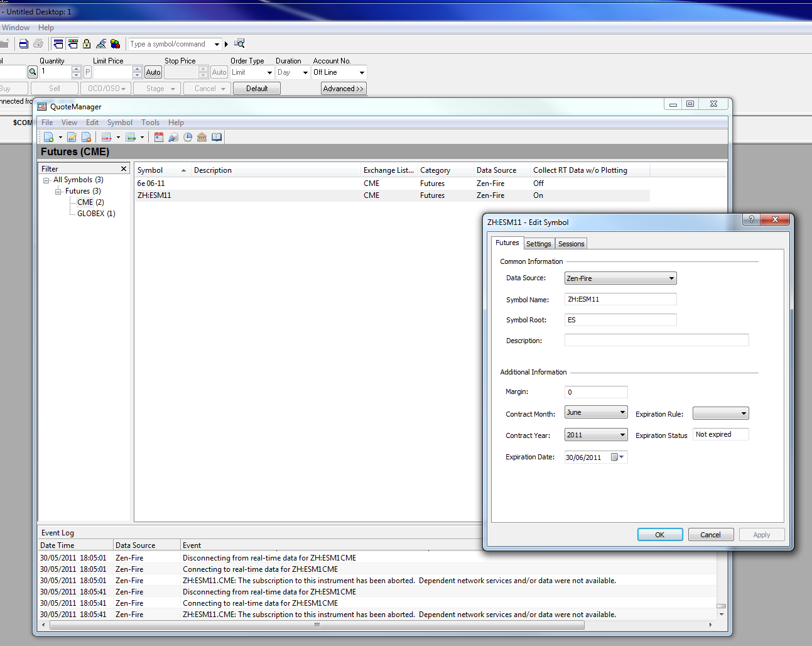Click Cancel in the Edit Symbol dialog

pyautogui.click(x=711, y=535)
